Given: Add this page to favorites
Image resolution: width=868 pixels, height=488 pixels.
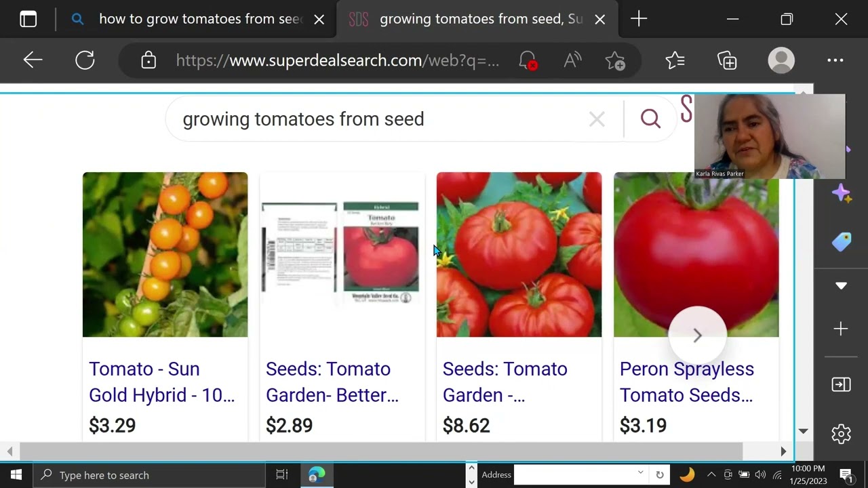Looking at the screenshot, I should click(x=615, y=60).
